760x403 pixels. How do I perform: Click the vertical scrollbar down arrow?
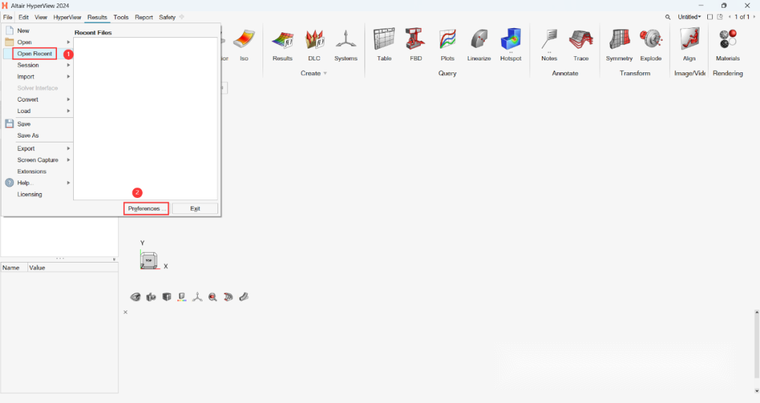click(756, 391)
